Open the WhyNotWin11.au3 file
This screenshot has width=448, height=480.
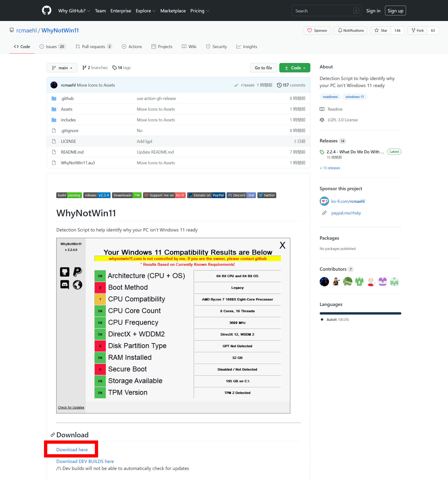click(x=78, y=163)
